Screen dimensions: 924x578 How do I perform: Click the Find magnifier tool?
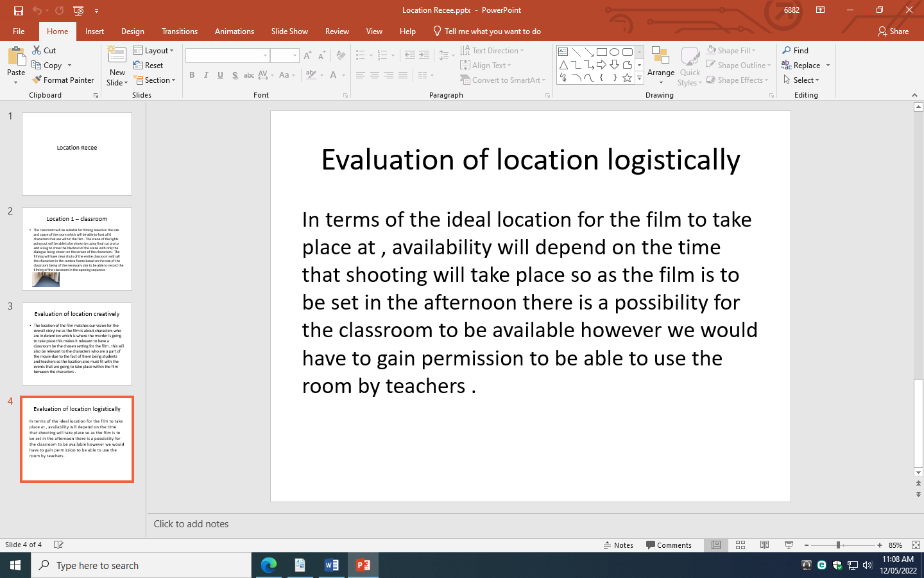795,51
